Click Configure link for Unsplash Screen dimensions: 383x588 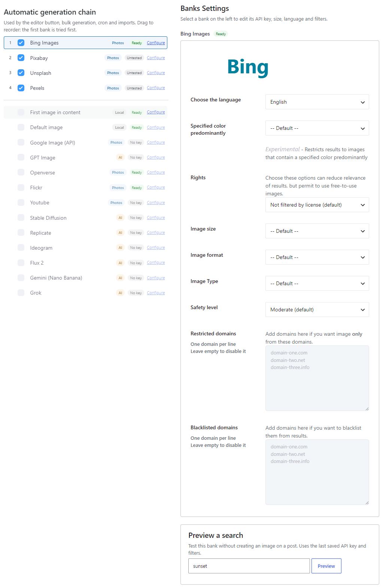(156, 73)
